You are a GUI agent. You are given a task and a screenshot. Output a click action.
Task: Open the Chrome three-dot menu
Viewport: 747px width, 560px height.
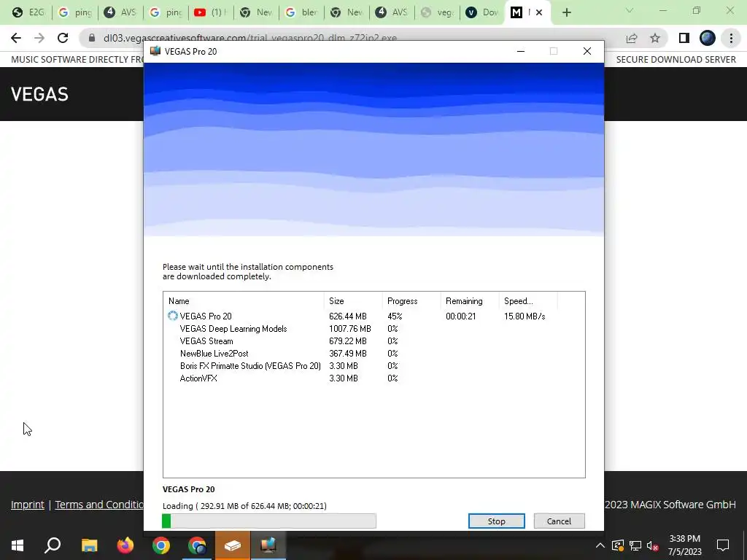click(731, 38)
